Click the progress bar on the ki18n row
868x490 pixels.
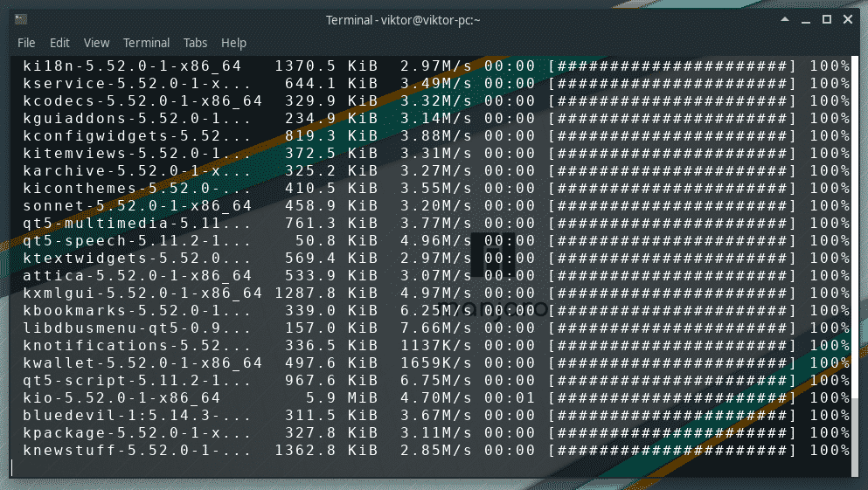(x=672, y=66)
